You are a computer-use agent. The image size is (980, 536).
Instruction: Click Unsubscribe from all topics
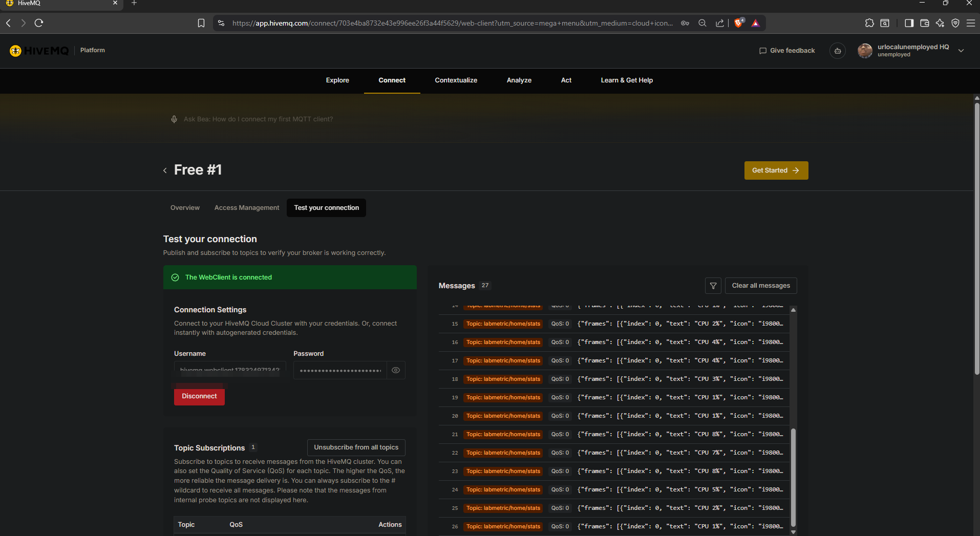(356, 447)
